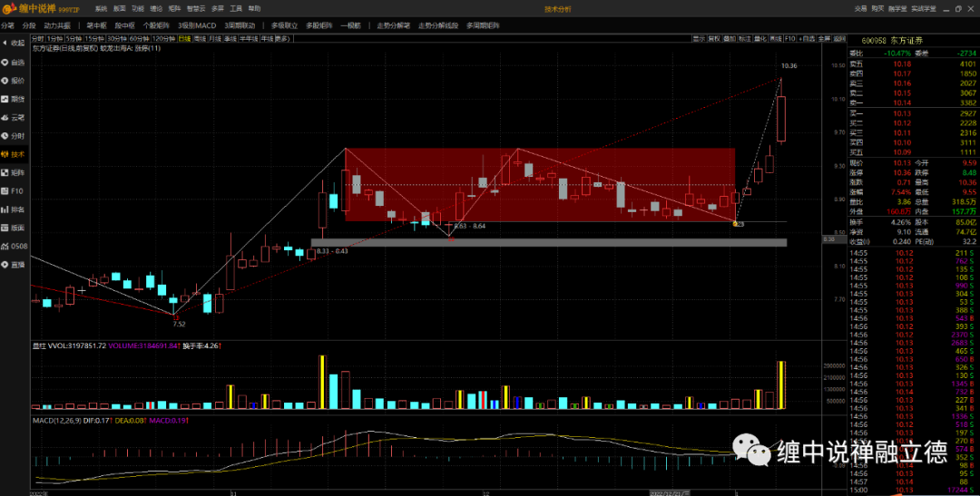Screen dimensions: 980x496
Task: Open the 系统 menu
Action: [x=102, y=9]
